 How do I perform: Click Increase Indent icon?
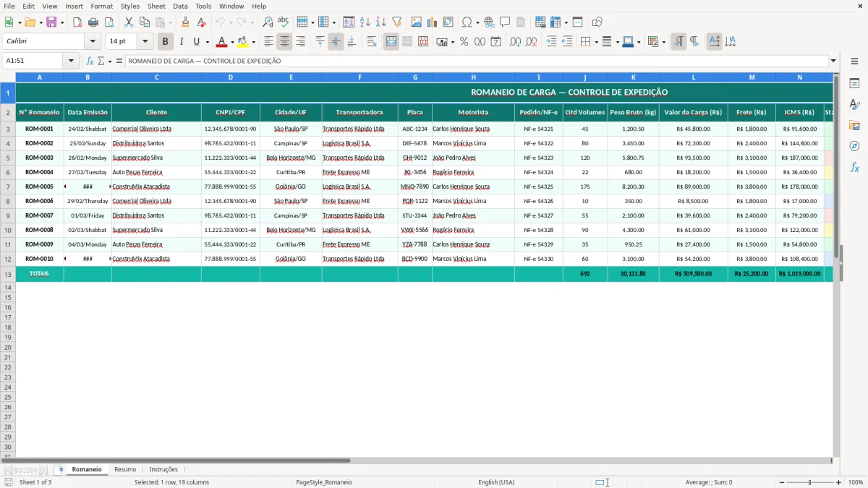[551, 42]
